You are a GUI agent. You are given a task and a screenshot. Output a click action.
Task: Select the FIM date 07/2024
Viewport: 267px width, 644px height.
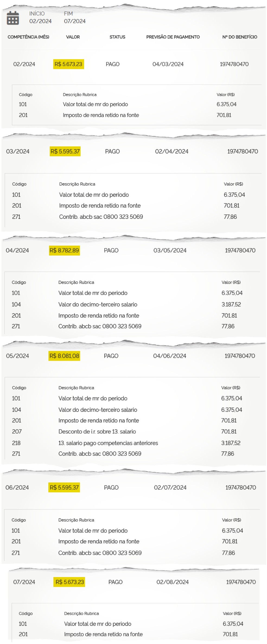pos(75,21)
